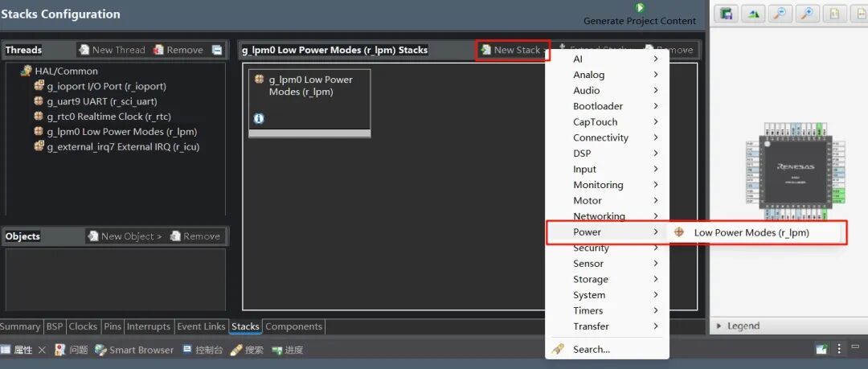Click the New Thread button
This screenshot has height=369, width=868.
pos(111,50)
